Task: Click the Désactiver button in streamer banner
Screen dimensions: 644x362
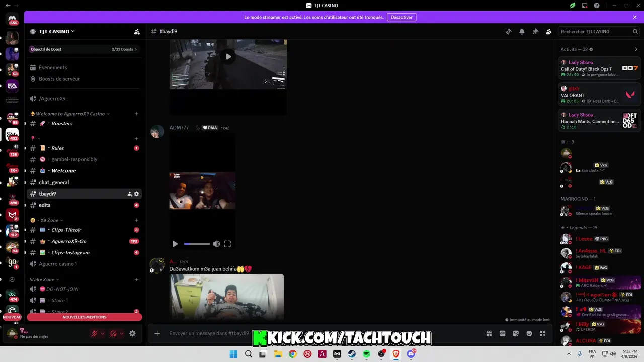Action: (x=401, y=17)
